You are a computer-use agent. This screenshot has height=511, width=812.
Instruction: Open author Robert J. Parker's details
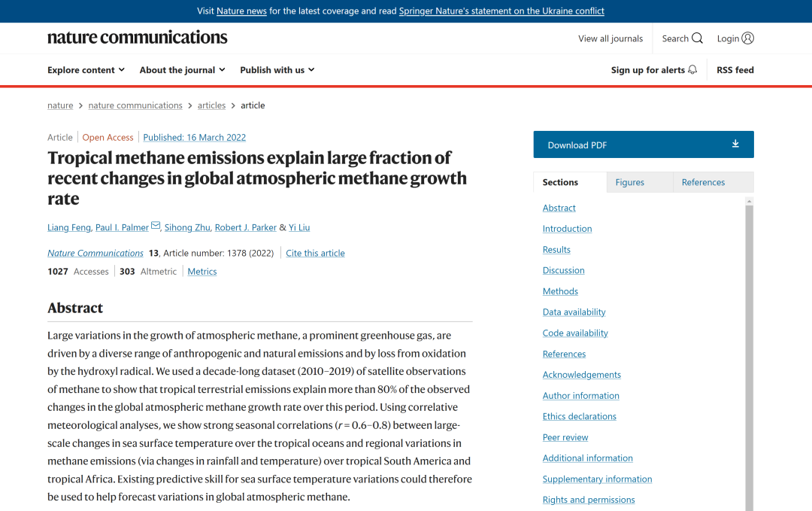(245, 227)
